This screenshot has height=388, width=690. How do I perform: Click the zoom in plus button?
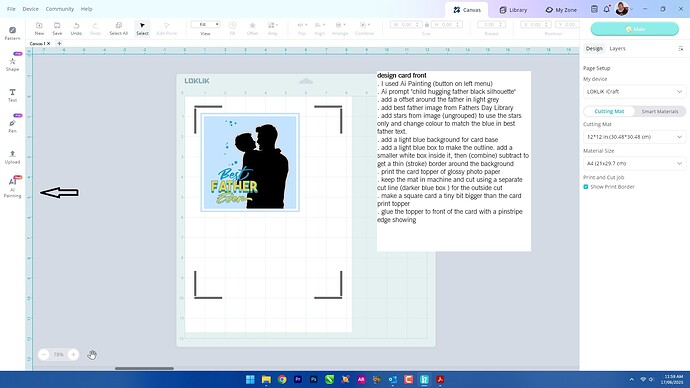tap(73, 354)
